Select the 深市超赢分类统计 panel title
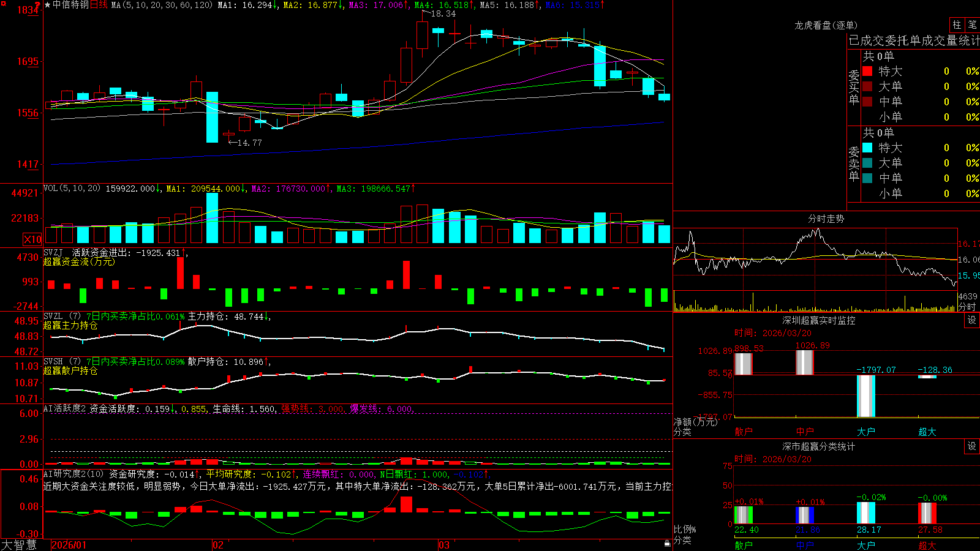Image resolution: width=980 pixels, height=551 pixels. pos(818,446)
